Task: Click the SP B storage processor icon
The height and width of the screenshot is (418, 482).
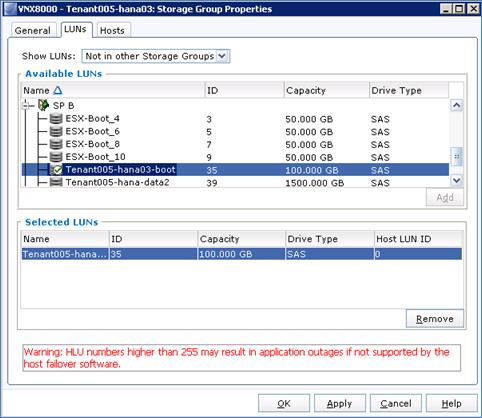Action: point(43,105)
